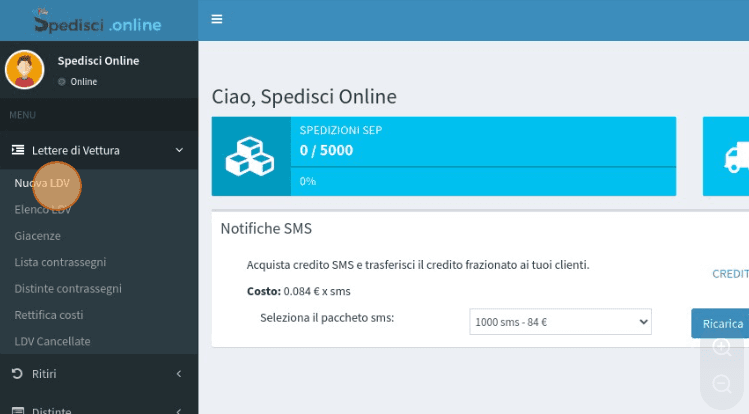
Task: Select Rettifica costi
Action: 49,315
